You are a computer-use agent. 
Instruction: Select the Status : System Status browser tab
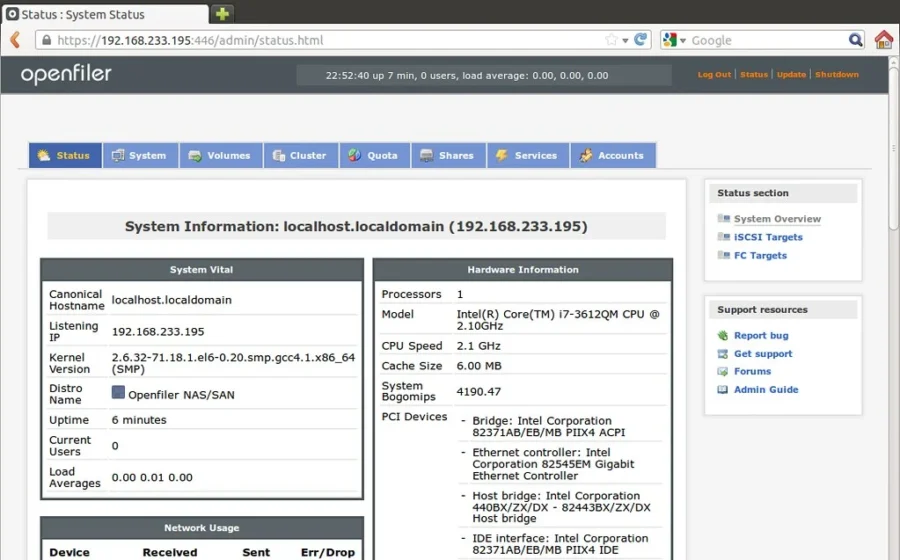[105, 14]
